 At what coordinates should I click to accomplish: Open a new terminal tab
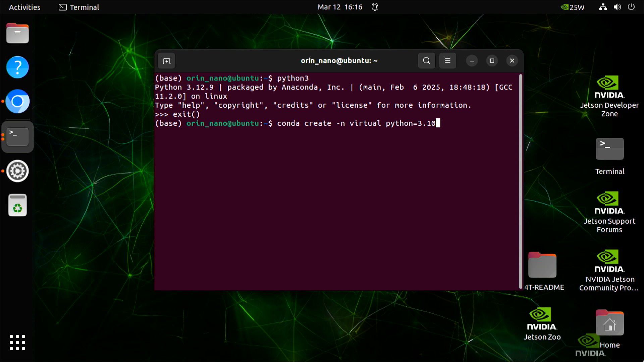166,61
